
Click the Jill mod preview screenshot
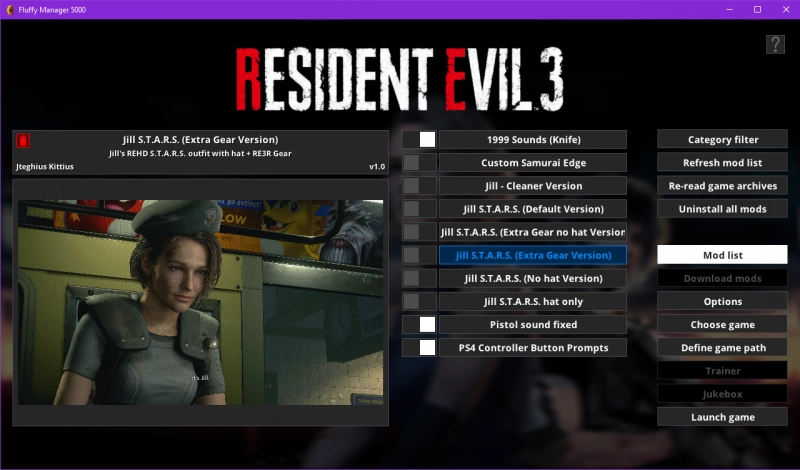tap(200, 302)
